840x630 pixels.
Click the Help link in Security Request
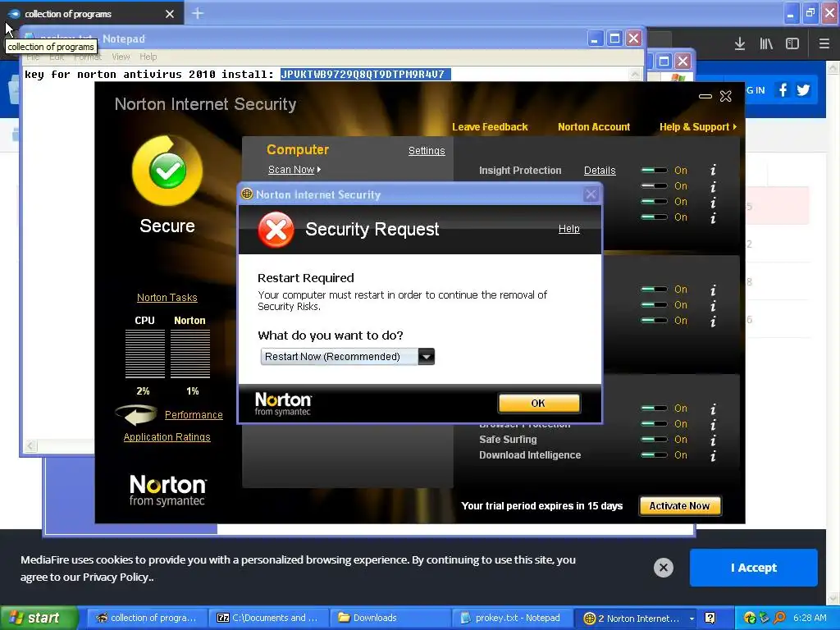[569, 229]
